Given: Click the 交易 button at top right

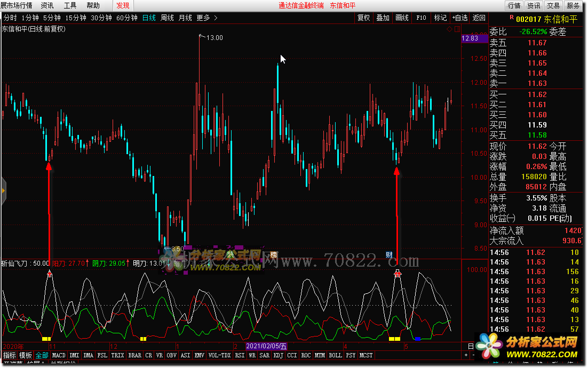Looking at the screenshot, I should pyautogui.click(x=553, y=5).
